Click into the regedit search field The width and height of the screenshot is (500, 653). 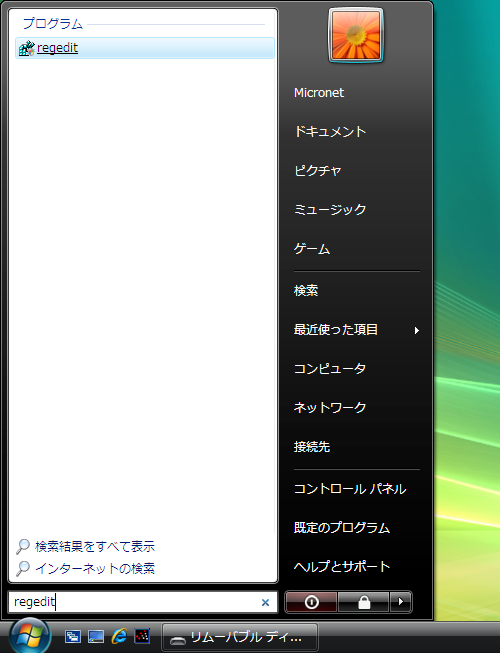(143, 602)
